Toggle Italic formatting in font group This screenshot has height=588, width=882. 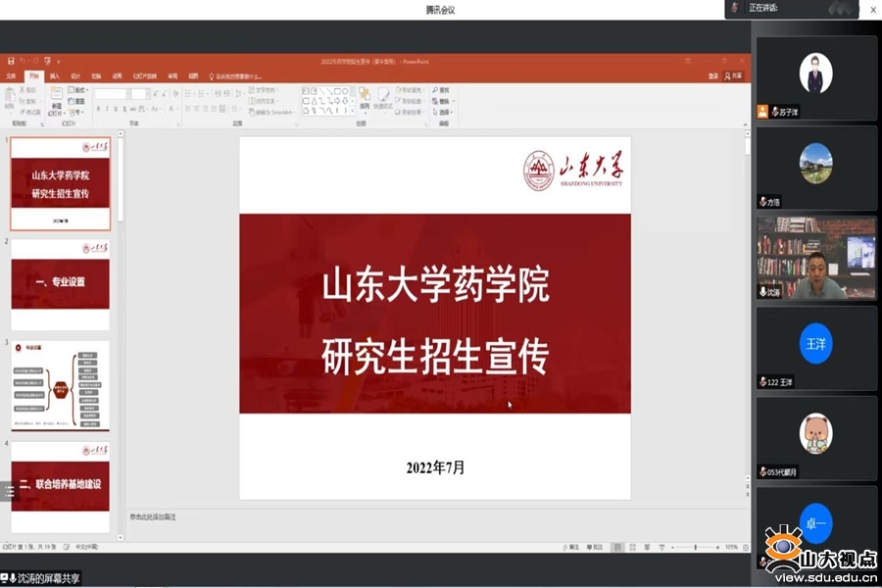106,110
